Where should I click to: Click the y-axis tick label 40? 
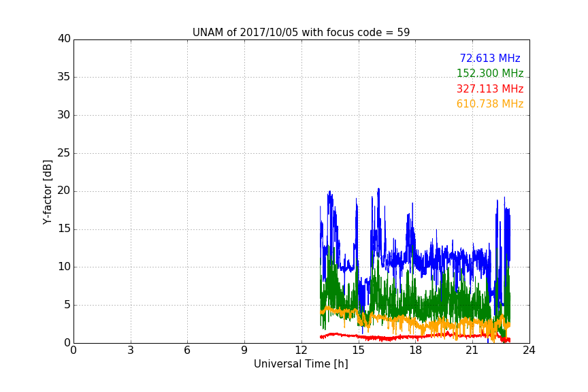[x=64, y=39]
